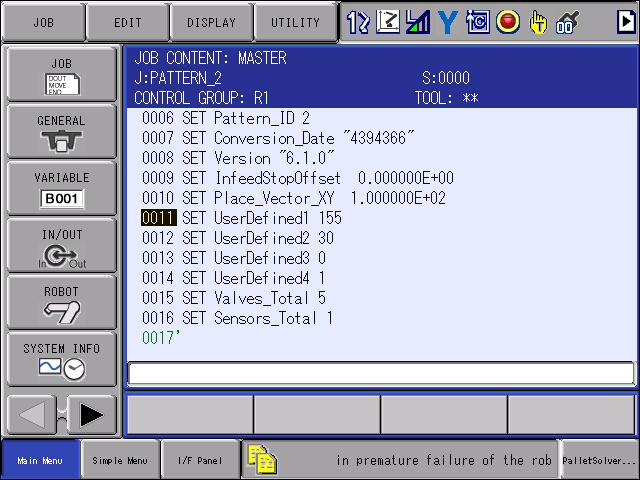The height and width of the screenshot is (480, 640).
Task: Click the TOOL: ** header field
Action: tap(447, 98)
